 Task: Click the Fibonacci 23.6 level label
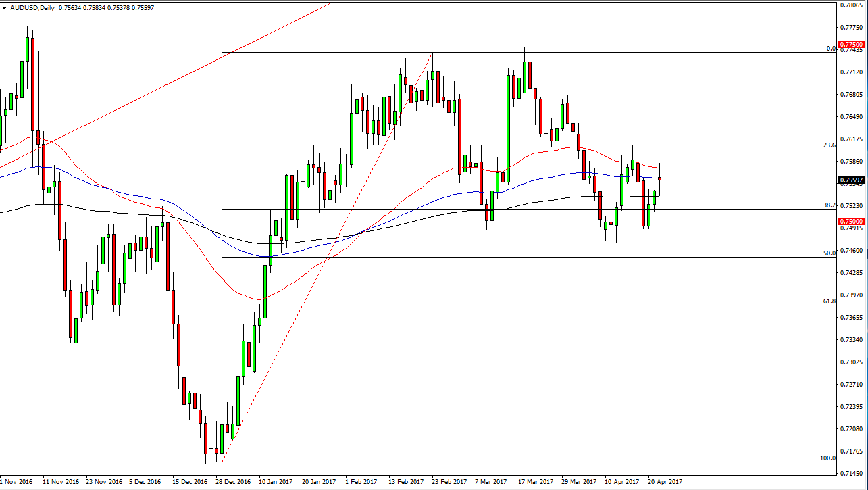pyautogui.click(x=830, y=145)
